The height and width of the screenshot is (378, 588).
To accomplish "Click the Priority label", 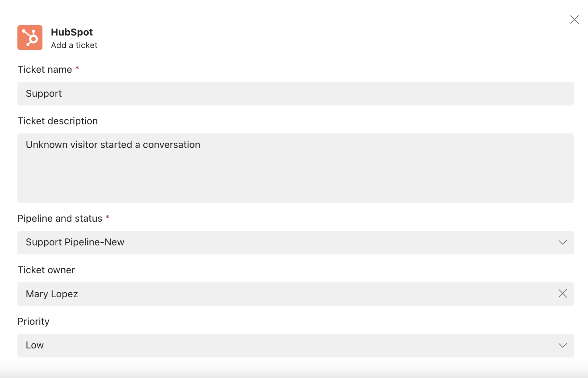I will (x=34, y=321).
